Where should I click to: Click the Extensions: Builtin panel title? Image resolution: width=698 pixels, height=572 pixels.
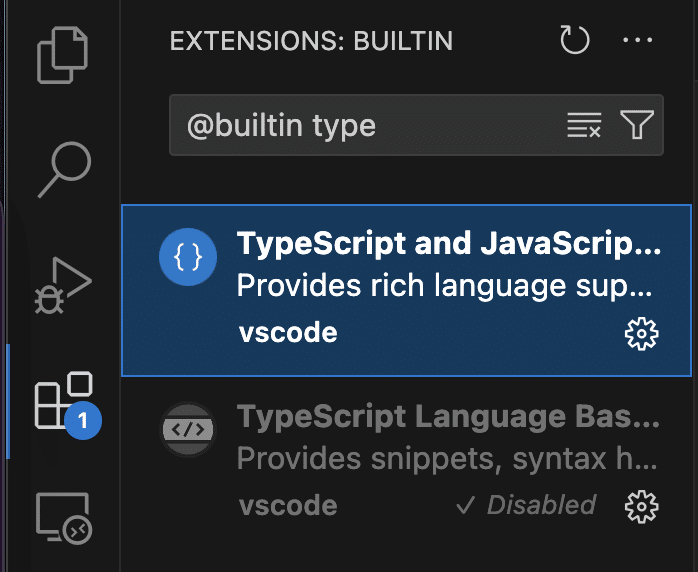click(x=311, y=41)
